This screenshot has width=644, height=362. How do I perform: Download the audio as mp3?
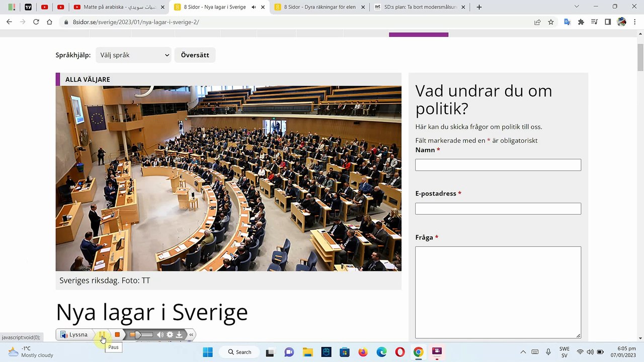pyautogui.click(x=179, y=334)
